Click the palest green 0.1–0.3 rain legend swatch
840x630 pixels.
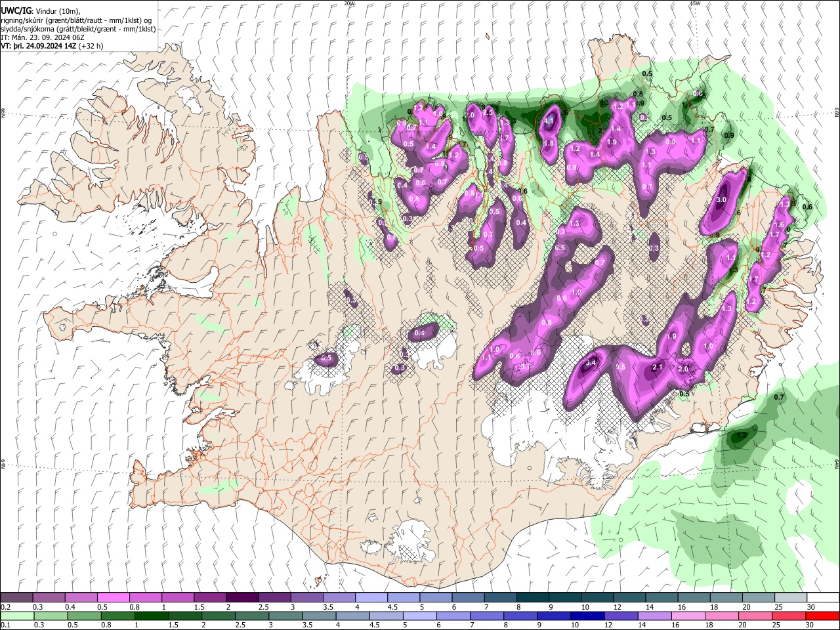coord(17,616)
